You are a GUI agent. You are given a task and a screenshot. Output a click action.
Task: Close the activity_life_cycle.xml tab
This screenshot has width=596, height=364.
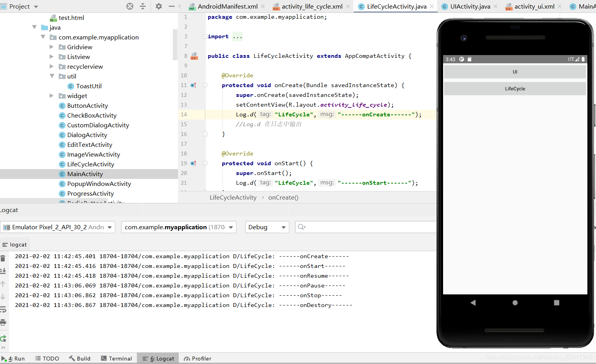[348, 6]
